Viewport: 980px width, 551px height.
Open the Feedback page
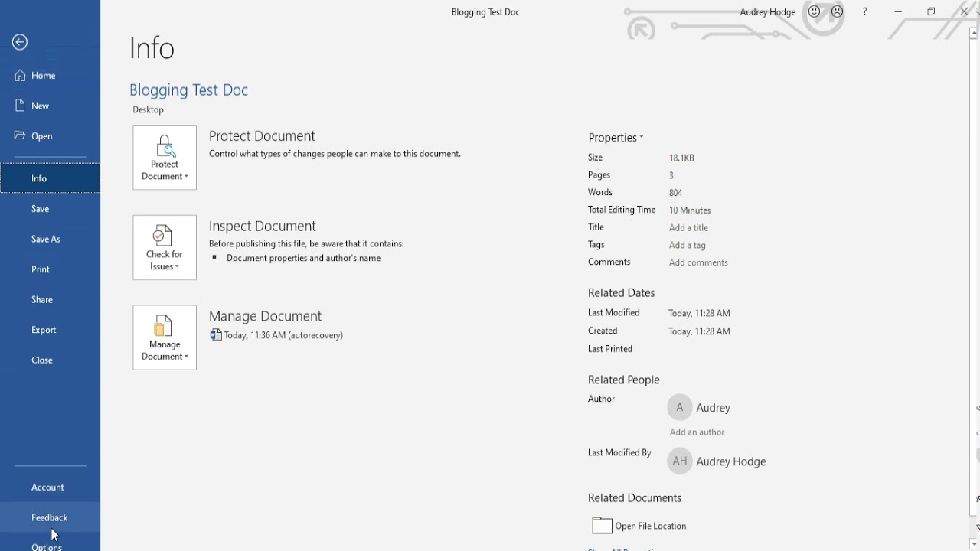50,517
